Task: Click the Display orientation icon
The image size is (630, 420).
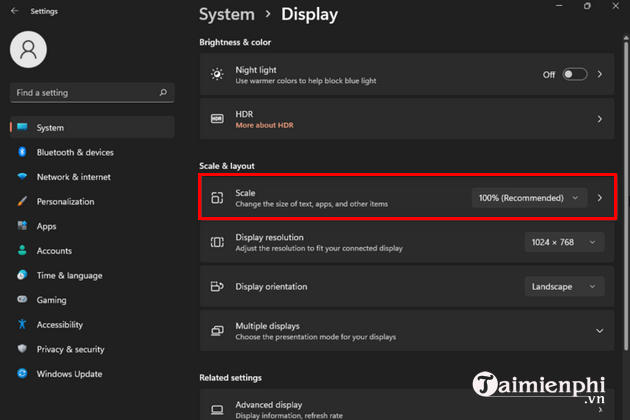Action: [217, 286]
